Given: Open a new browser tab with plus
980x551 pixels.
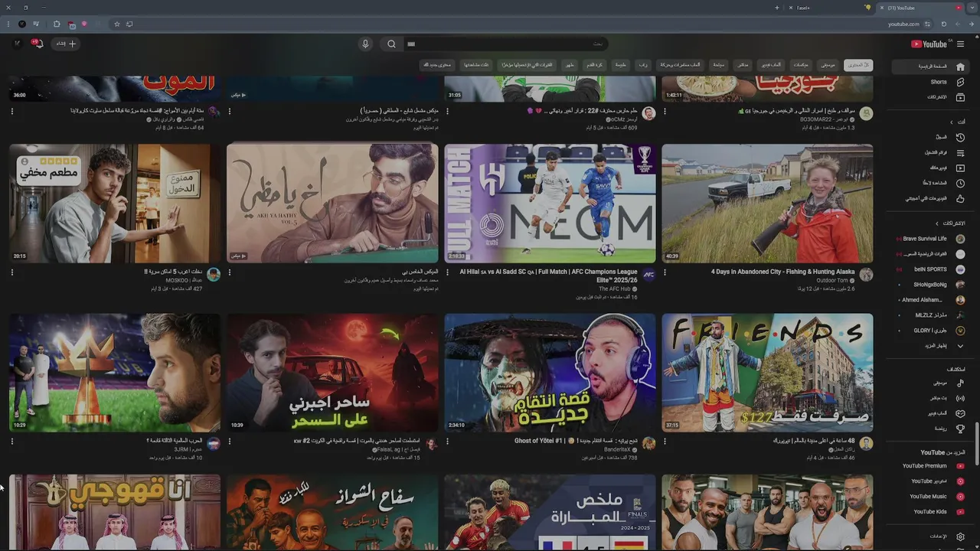Looking at the screenshot, I should coord(776,8).
